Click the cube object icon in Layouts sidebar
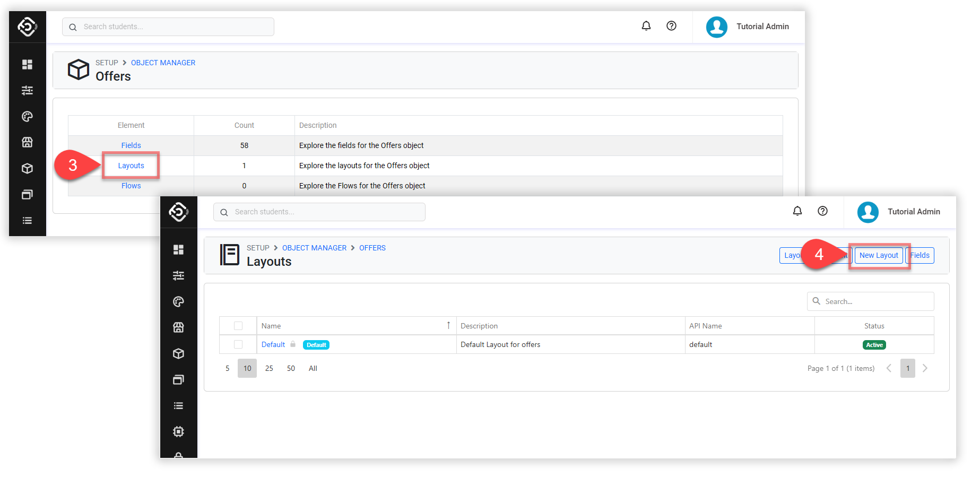This screenshot has height=477, width=980. click(x=179, y=353)
